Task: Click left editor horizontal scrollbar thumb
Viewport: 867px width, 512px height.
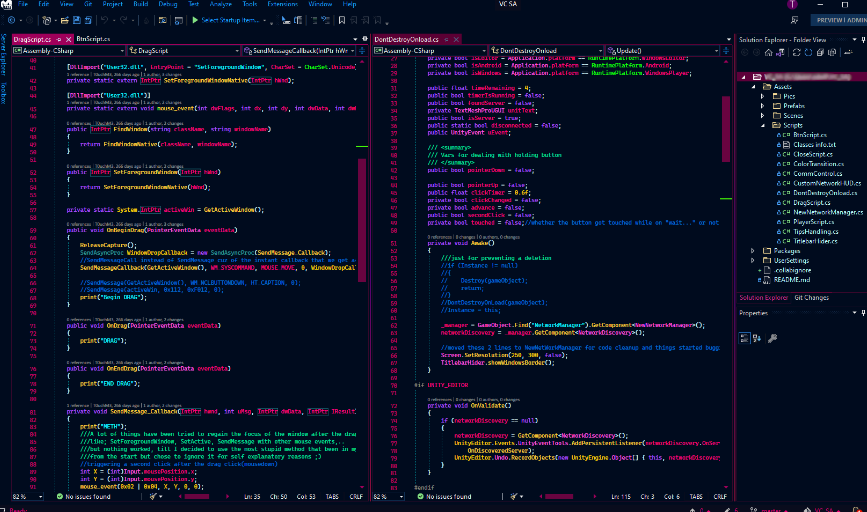Action: 197,497
